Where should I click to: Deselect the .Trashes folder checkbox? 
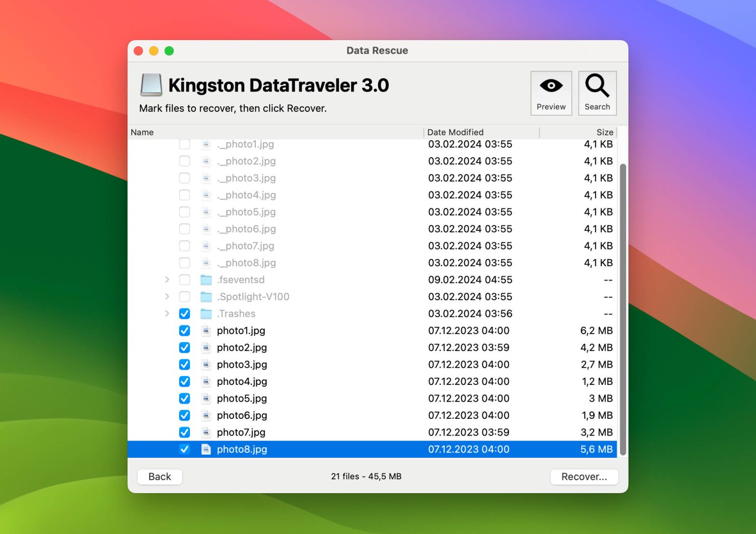[x=185, y=314]
